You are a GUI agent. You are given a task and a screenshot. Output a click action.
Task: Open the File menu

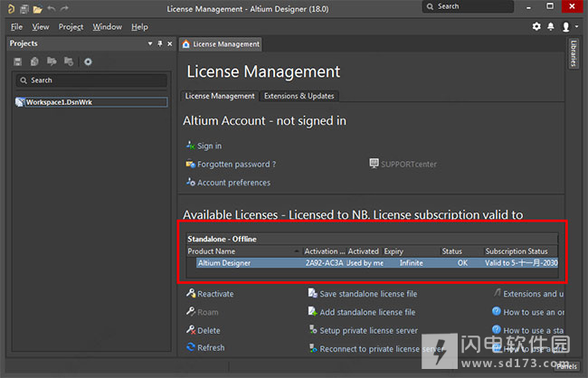17,27
